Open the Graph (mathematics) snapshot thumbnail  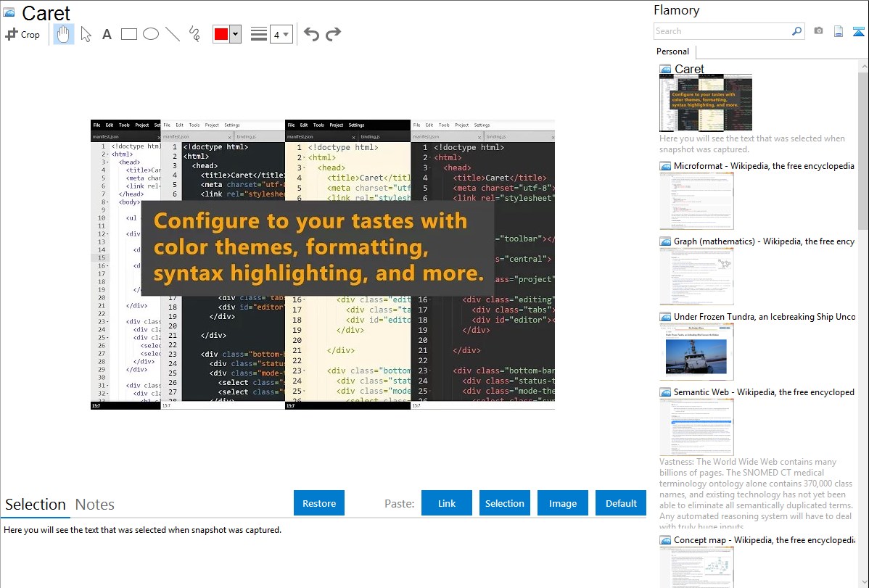point(696,276)
